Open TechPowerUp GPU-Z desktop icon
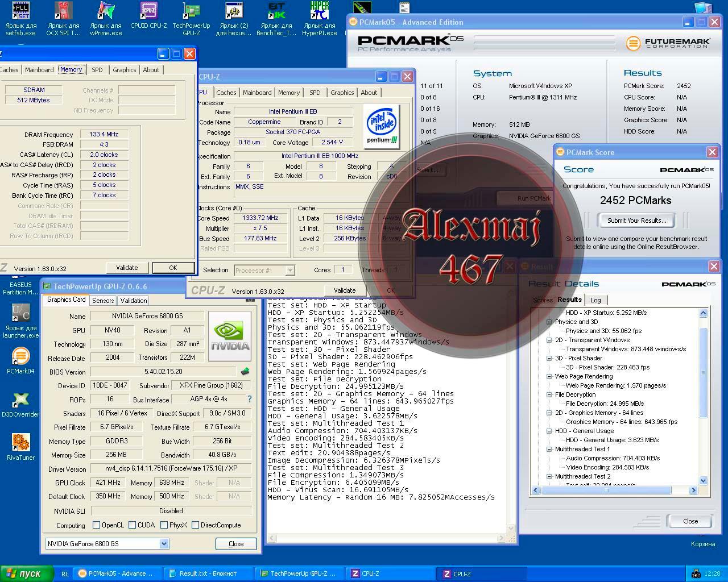 (x=191, y=19)
